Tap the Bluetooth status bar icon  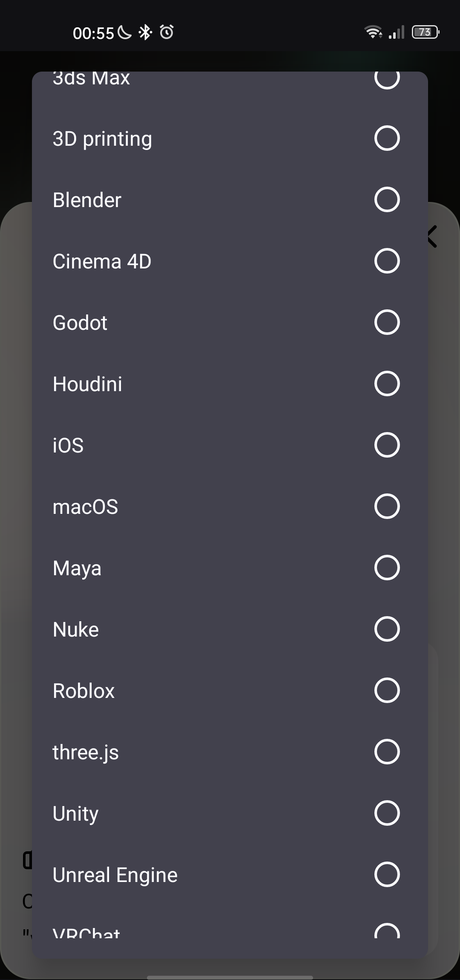(x=145, y=32)
